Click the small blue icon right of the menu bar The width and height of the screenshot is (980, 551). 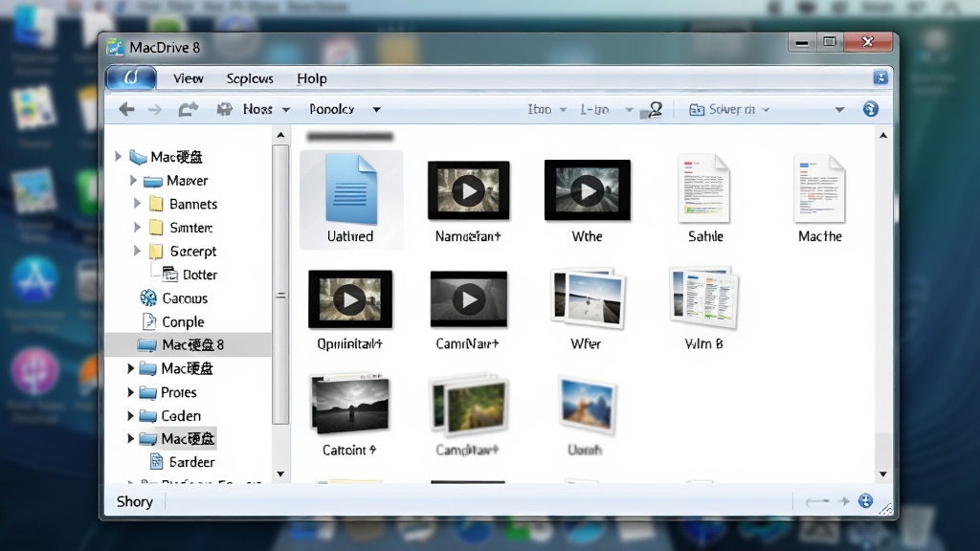tap(880, 78)
